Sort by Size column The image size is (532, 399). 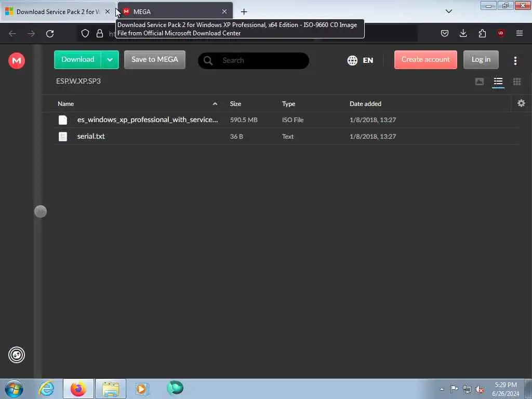pyautogui.click(x=235, y=104)
